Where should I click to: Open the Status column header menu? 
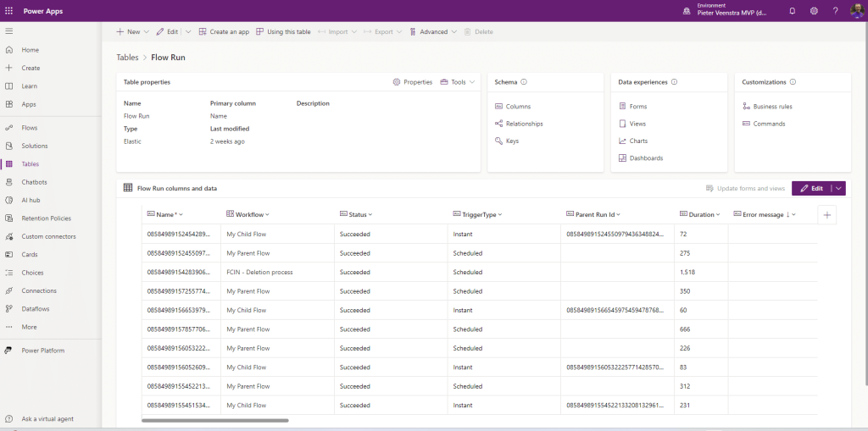coord(356,215)
